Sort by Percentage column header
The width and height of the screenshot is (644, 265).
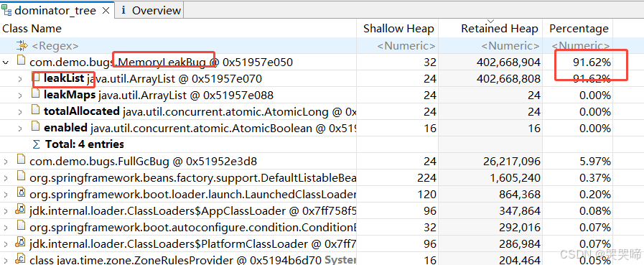(x=579, y=28)
